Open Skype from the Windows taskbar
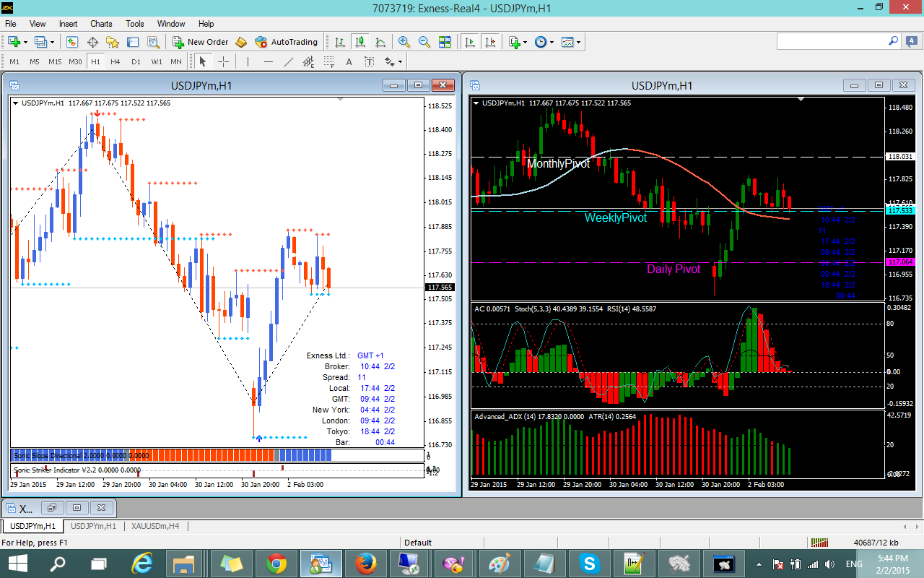The width and height of the screenshot is (924, 578). point(588,564)
